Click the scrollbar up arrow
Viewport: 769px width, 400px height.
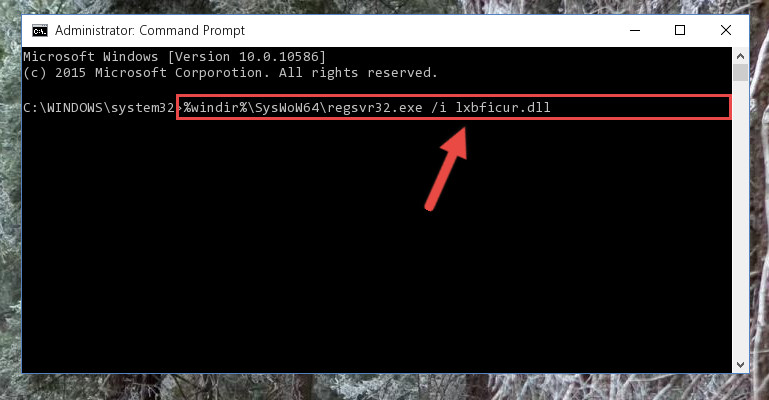pyautogui.click(x=740, y=56)
